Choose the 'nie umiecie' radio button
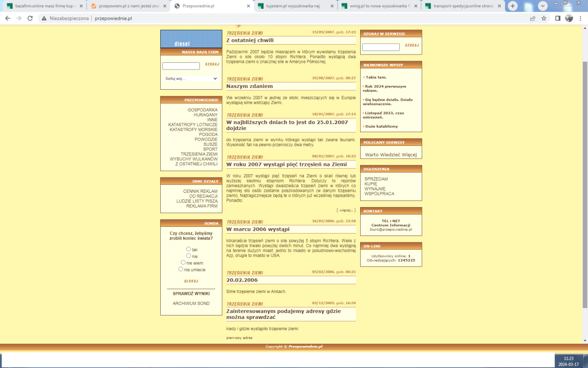The image size is (588, 368). 181,269
